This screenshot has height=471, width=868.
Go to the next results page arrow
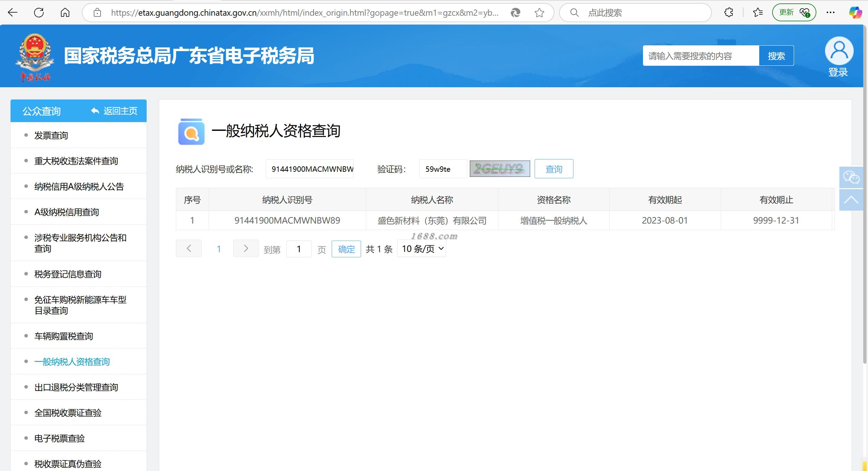(246, 248)
